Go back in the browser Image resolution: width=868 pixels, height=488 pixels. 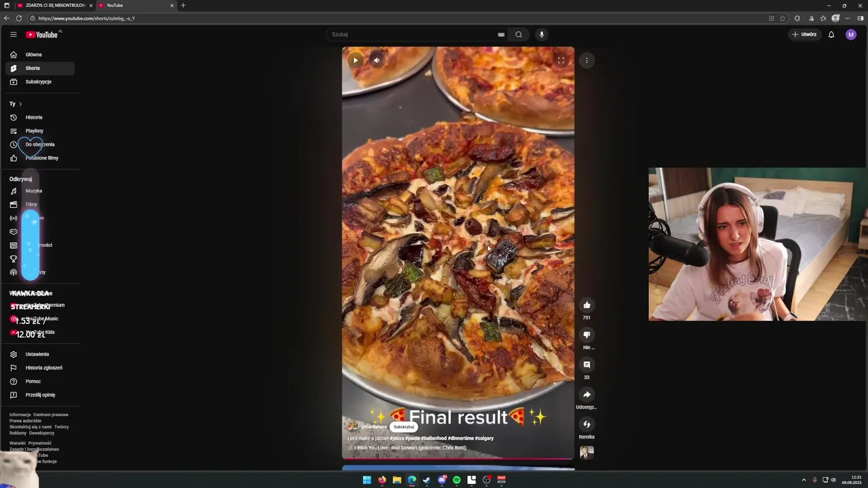[7, 18]
